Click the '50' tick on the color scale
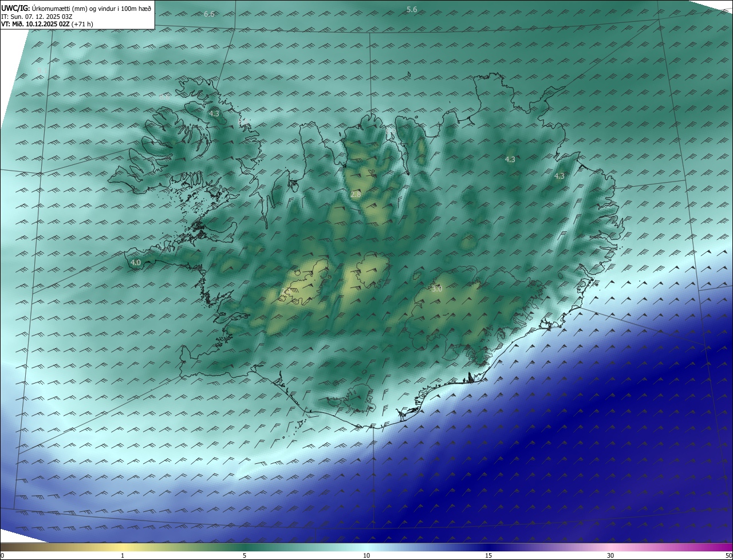Image resolution: width=733 pixels, height=560 pixels. click(728, 555)
